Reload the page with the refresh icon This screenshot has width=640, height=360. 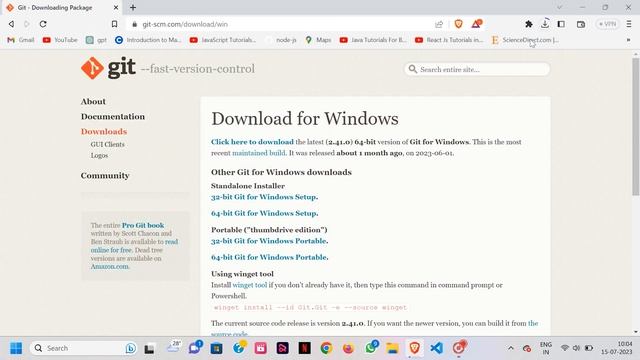coord(43,24)
